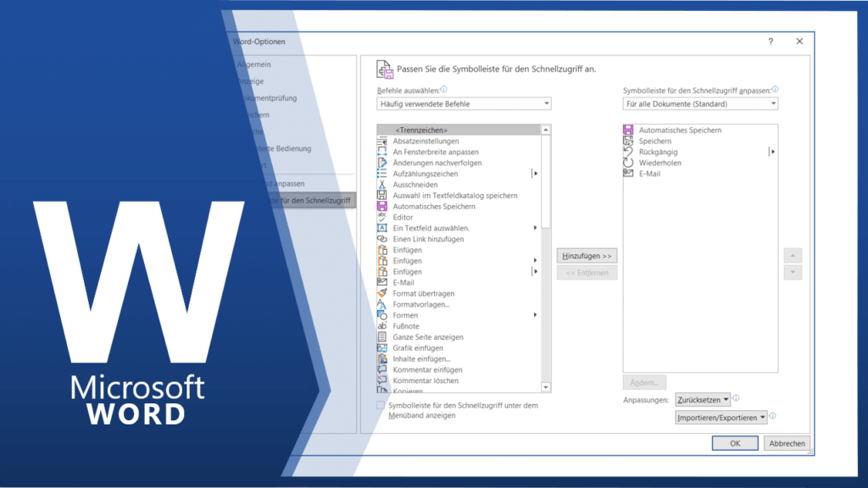The image size is (868, 488).
Task: Click info icon next to Befehle auswählen
Action: 444,89
